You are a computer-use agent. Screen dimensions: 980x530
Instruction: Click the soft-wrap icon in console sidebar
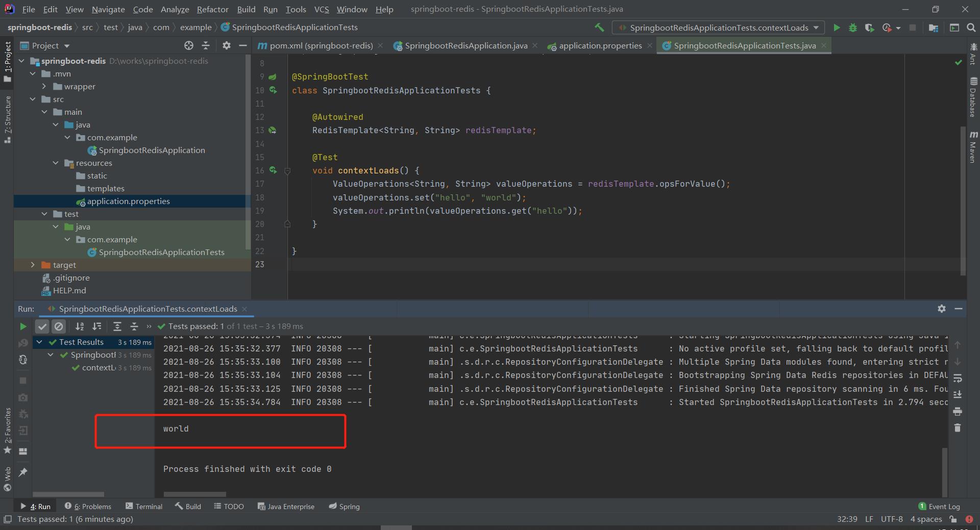coord(958,378)
